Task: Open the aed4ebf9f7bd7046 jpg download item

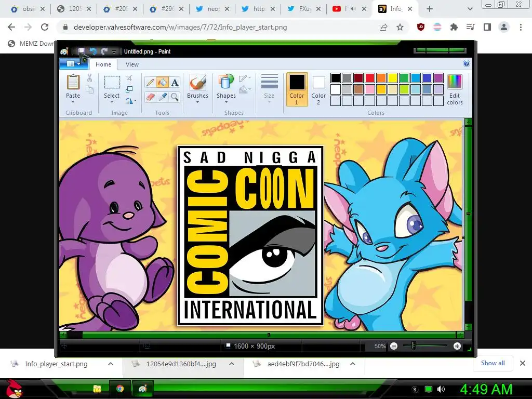Action: 299,364
